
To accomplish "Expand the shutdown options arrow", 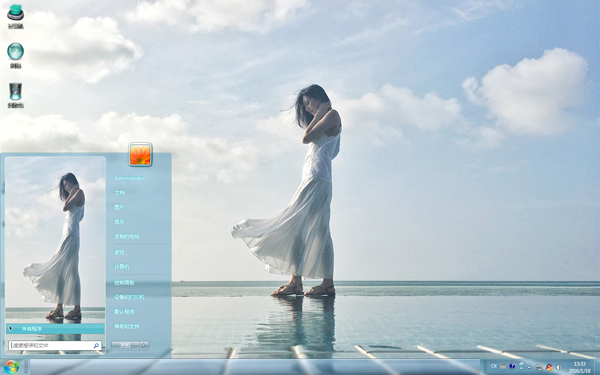I will pos(144,346).
